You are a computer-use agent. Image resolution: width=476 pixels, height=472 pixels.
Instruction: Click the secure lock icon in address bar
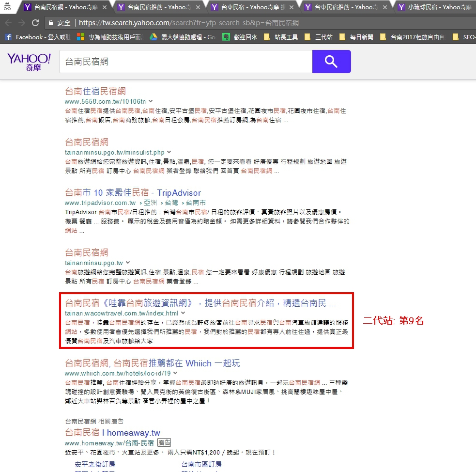tap(51, 23)
